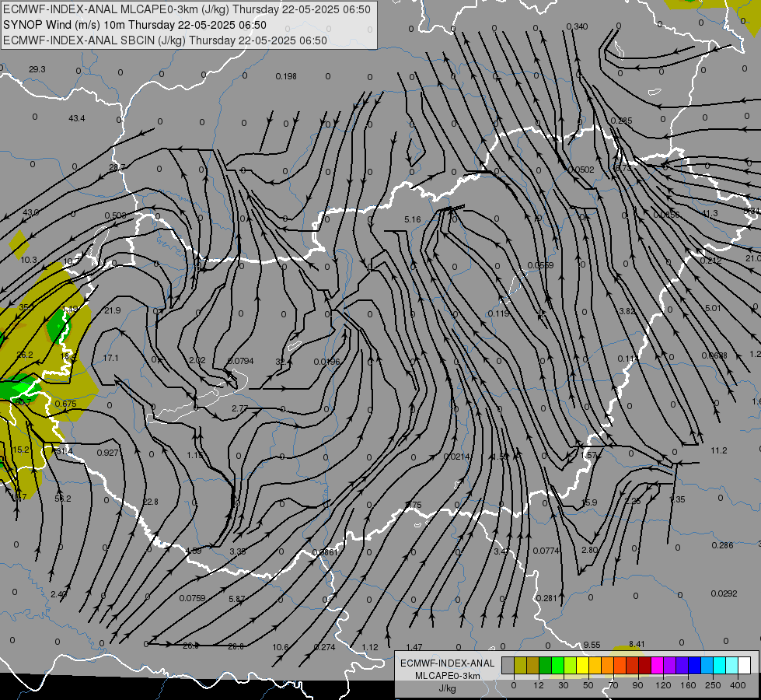761x700 pixels.
Task: Click the pure yellow legend swatch
Action: click(583, 665)
